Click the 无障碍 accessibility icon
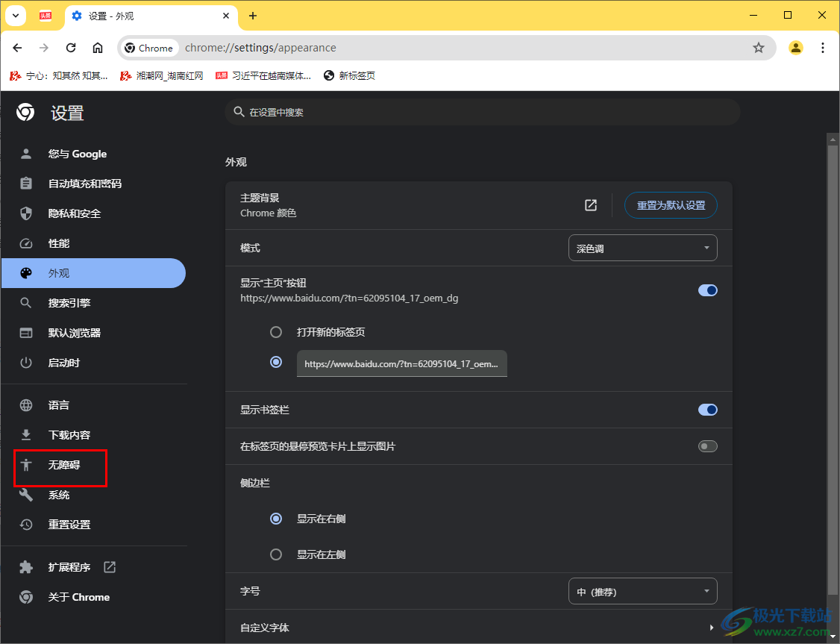The image size is (840, 644). pyautogui.click(x=25, y=464)
